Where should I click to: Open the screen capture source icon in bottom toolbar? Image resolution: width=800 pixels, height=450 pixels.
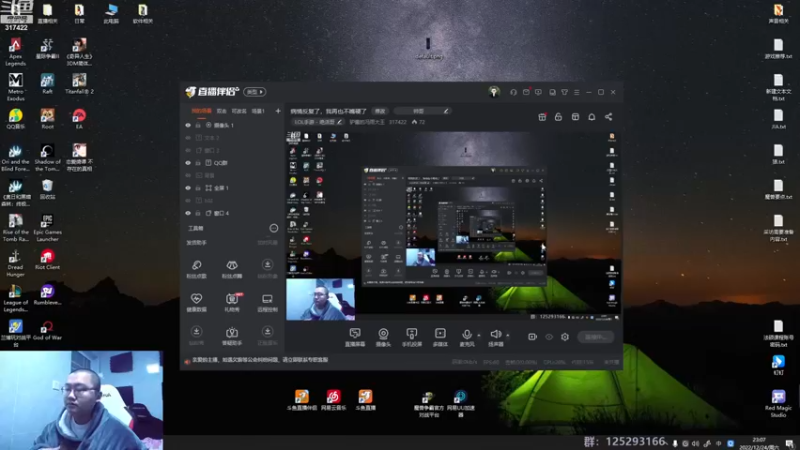[355, 334]
